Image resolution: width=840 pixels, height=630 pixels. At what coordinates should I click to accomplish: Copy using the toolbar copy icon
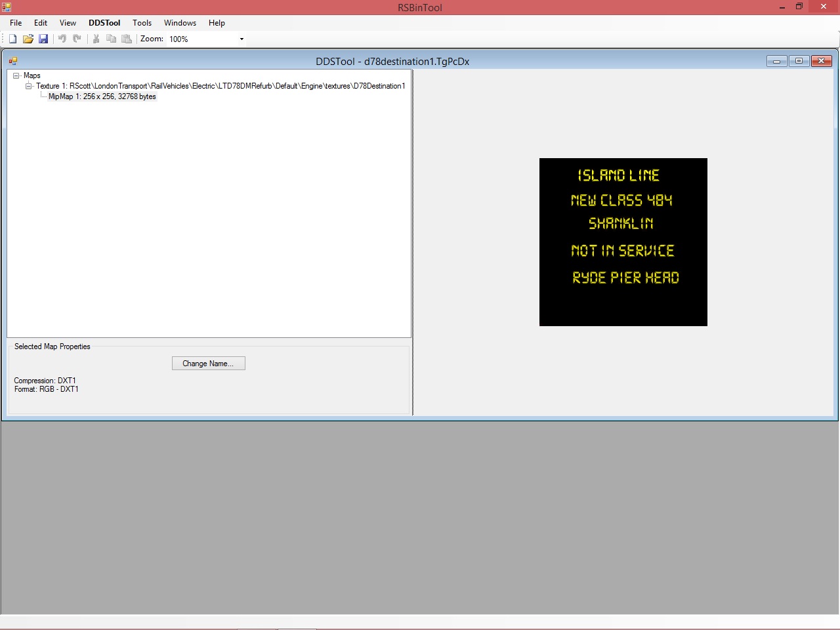point(111,39)
